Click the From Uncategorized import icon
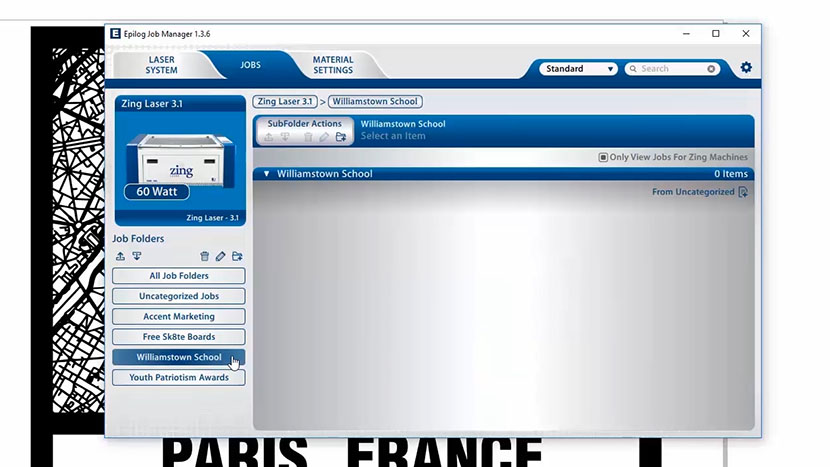830x467 pixels. pos(743,192)
